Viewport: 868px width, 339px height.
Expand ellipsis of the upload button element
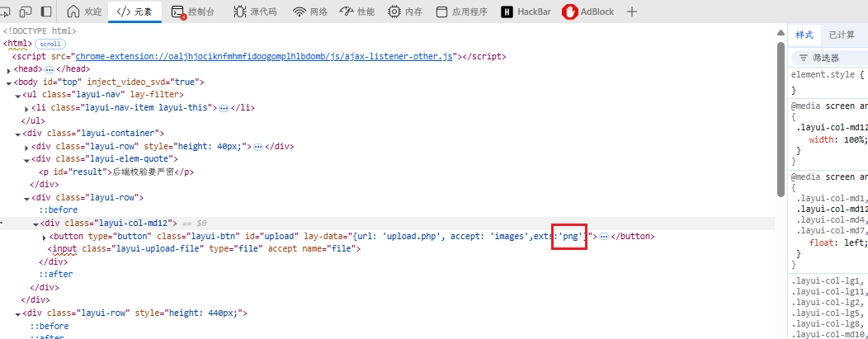coord(604,237)
